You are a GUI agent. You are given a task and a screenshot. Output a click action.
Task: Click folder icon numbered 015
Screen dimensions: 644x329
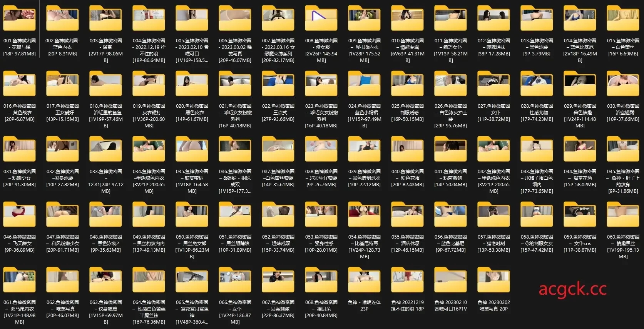click(x=623, y=18)
